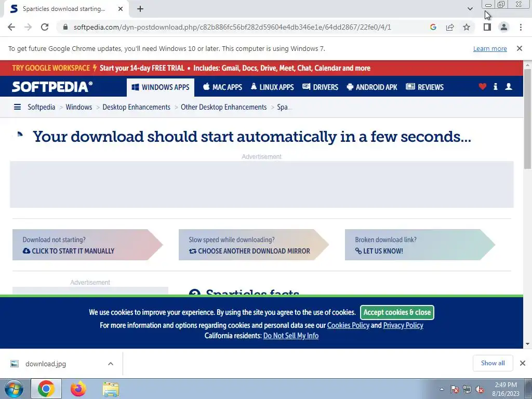Select the Windows Apps tab
Image resolution: width=532 pixels, height=399 pixels.
(161, 87)
